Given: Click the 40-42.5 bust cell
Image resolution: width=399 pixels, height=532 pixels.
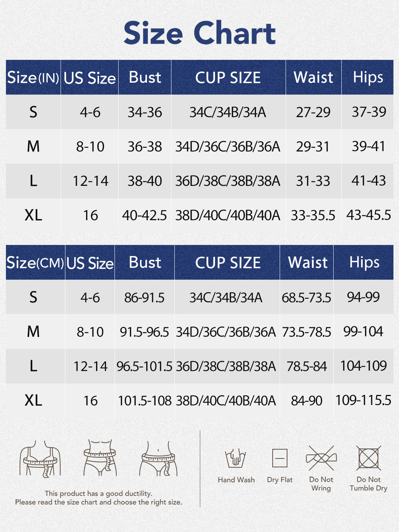Looking at the screenshot, I should point(144,215).
